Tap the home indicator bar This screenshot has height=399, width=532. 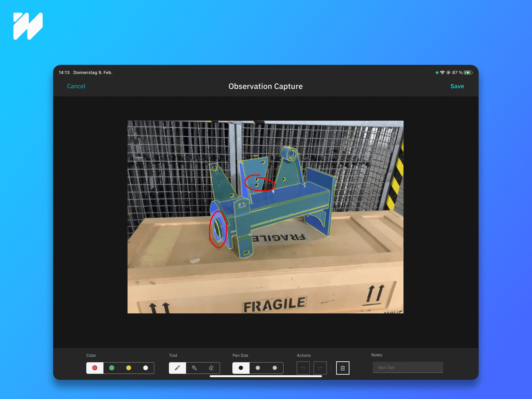(266, 376)
